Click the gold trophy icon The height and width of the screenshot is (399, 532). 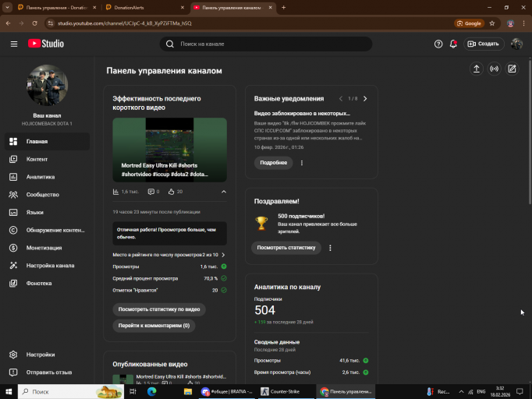pyautogui.click(x=261, y=224)
